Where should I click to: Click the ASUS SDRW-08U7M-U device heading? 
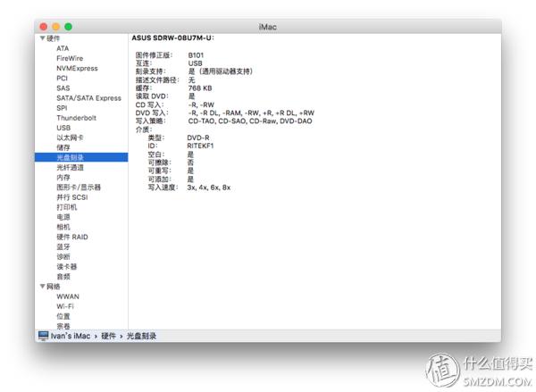[173, 38]
